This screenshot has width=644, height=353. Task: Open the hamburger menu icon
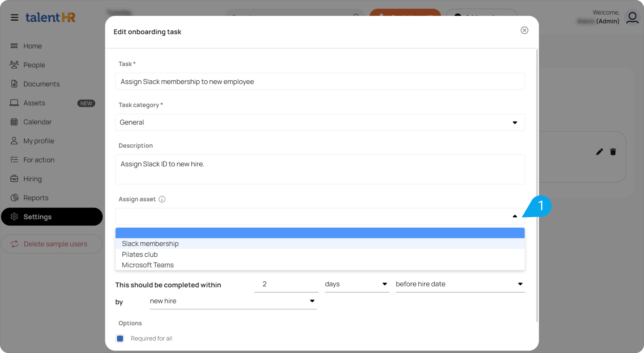(15, 17)
